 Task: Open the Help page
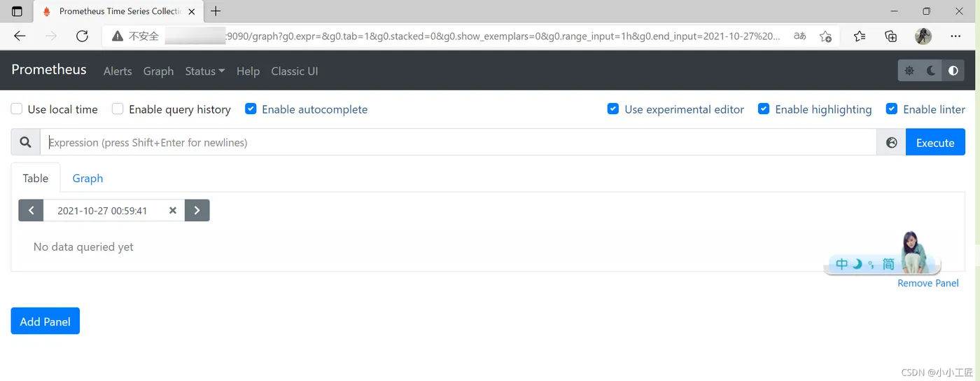coord(248,71)
